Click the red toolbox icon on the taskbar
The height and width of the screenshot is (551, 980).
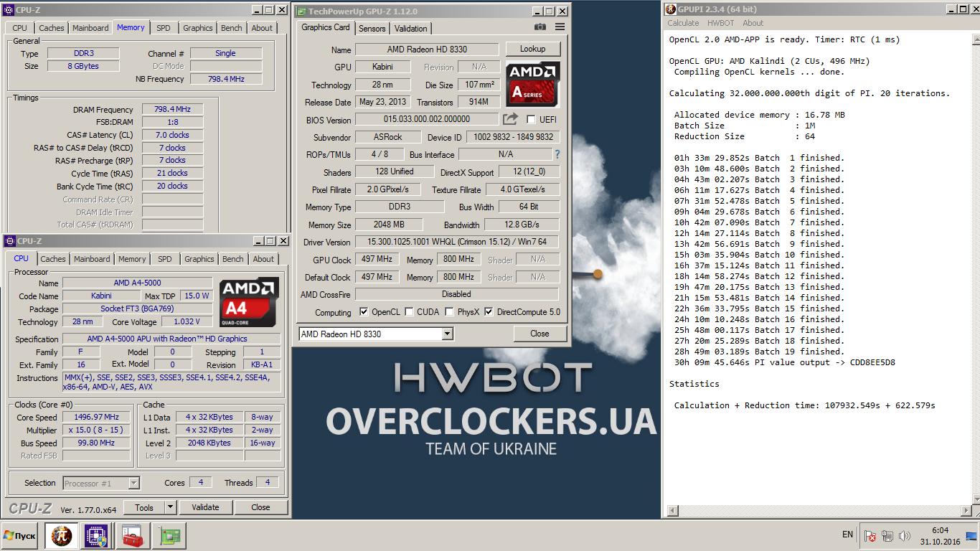132,535
